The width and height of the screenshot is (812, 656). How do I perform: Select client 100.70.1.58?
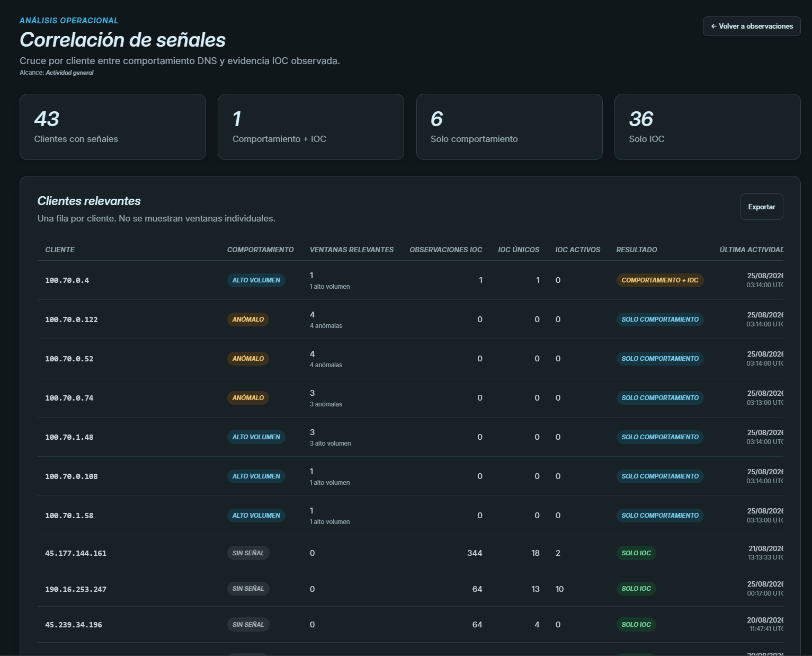[x=69, y=516]
